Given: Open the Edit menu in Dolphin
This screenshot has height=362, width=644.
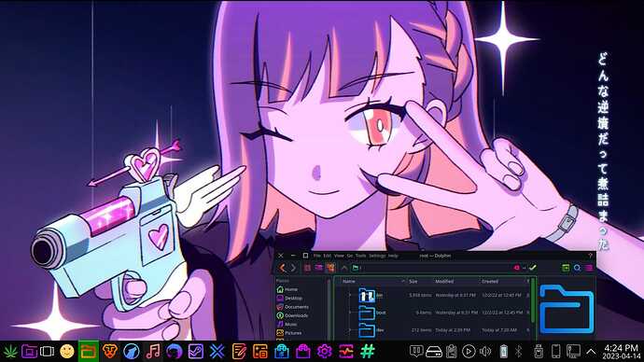Looking at the screenshot, I should coord(328,256).
